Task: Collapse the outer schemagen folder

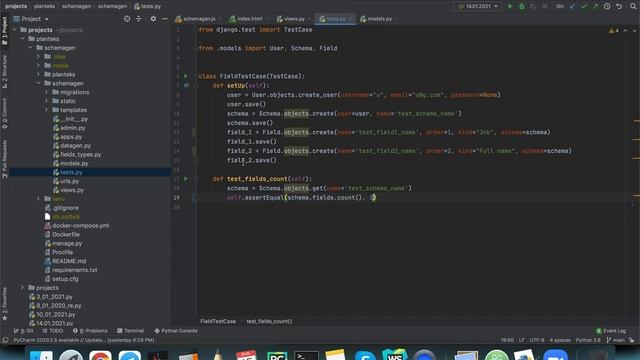Action: click(x=30, y=48)
